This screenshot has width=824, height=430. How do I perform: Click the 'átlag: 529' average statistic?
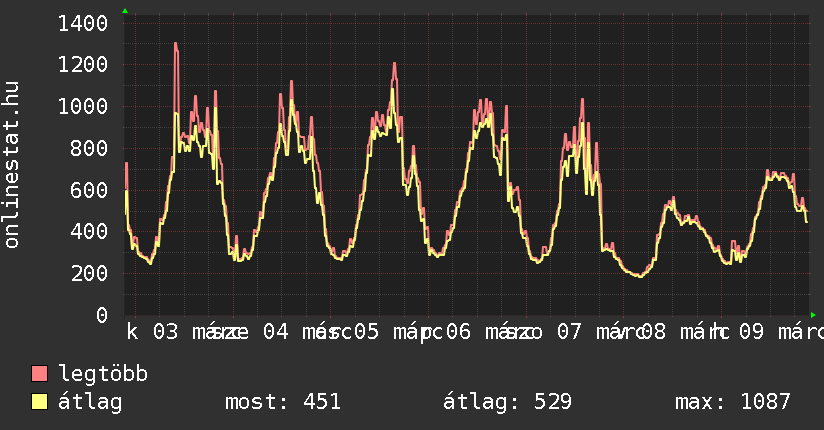pyautogui.click(x=507, y=402)
